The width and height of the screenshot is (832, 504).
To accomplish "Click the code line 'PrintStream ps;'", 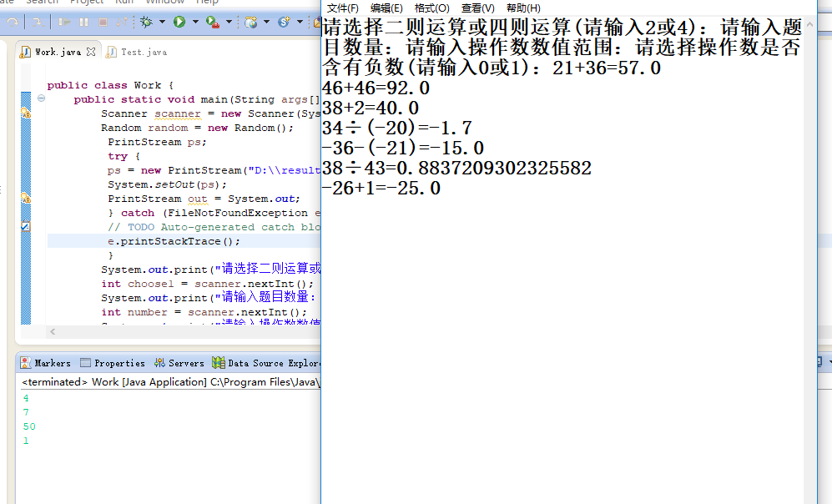I will click(157, 142).
